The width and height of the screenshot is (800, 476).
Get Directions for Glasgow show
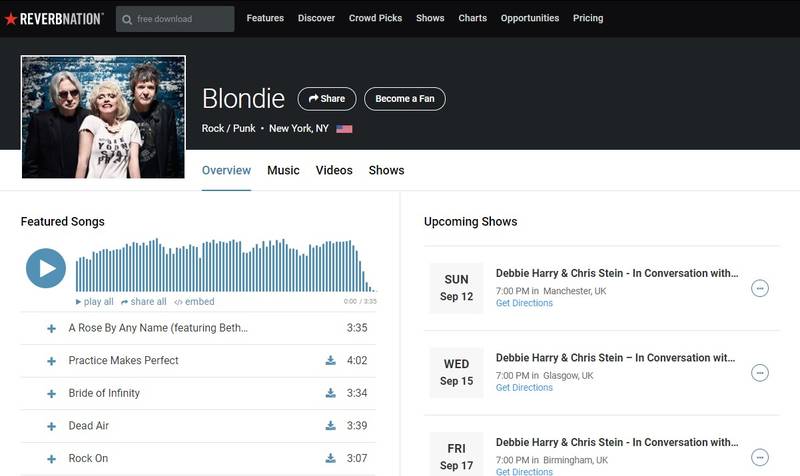(524, 388)
